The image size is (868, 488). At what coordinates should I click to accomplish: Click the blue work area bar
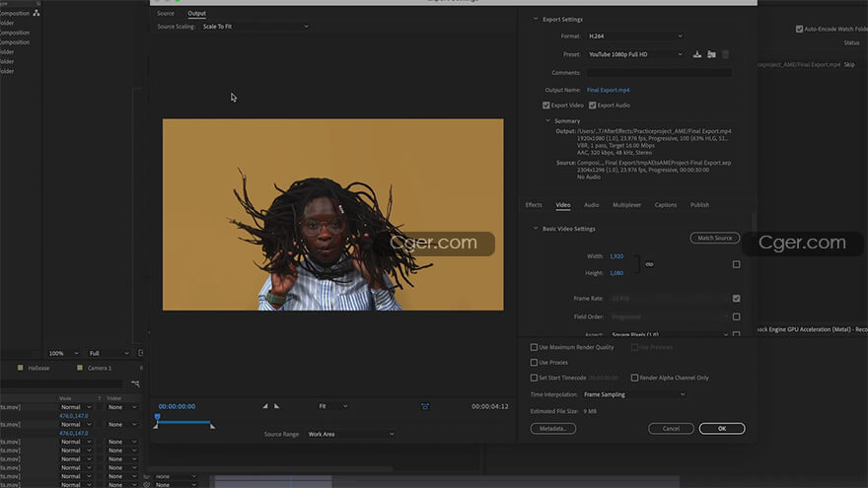click(183, 422)
